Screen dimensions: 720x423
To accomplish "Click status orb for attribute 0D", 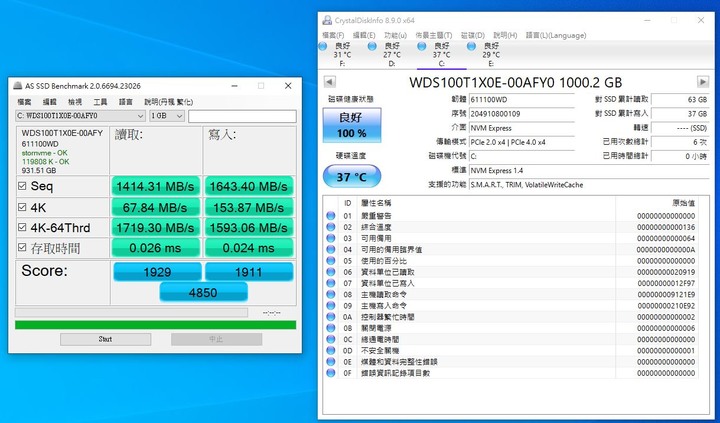I will pyautogui.click(x=331, y=350).
